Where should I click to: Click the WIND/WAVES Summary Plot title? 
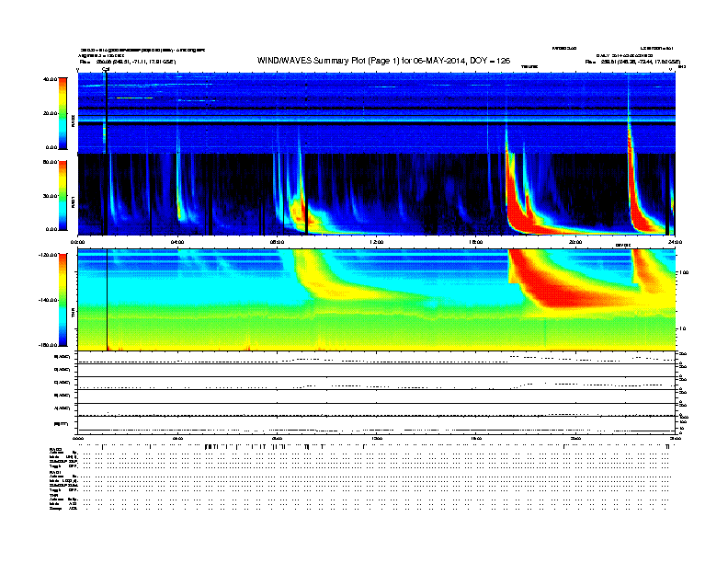[x=383, y=61]
